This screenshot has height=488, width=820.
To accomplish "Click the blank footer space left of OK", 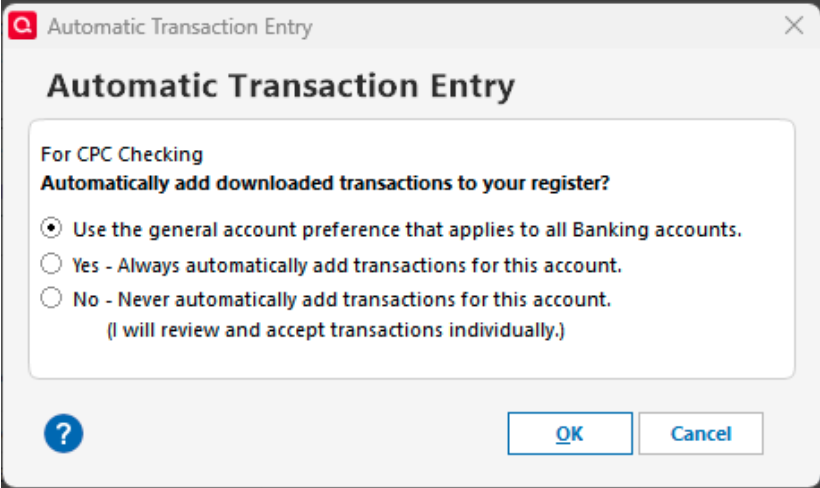I will pos(300,434).
